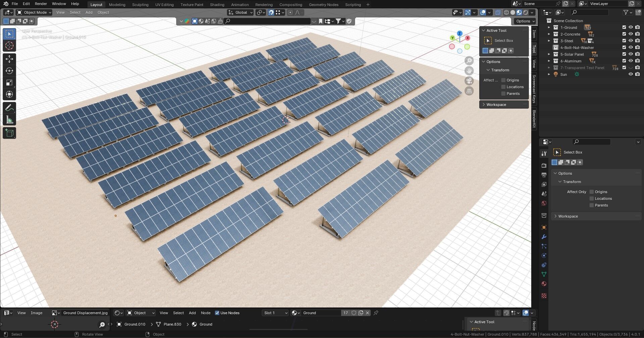Open the Slot 1 material slot dropdown
The width and height of the screenshot is (644, 338).
click(275, 313)
